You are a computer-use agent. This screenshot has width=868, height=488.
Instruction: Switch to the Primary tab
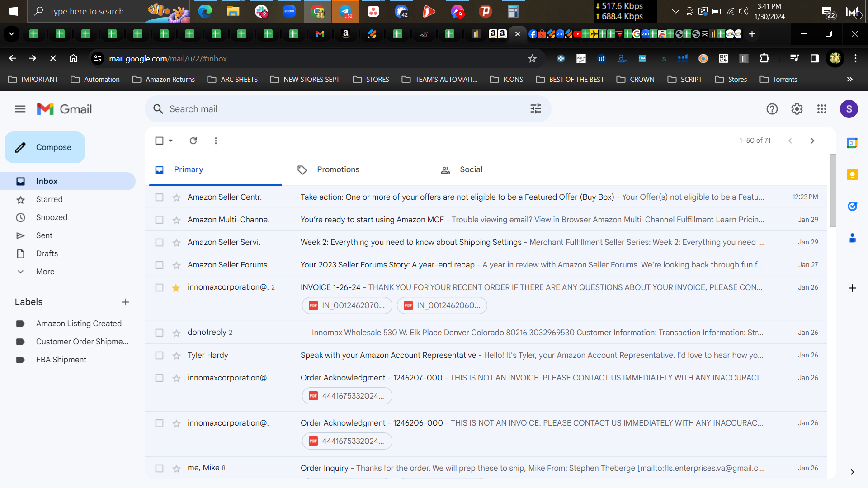click(216, 169)
